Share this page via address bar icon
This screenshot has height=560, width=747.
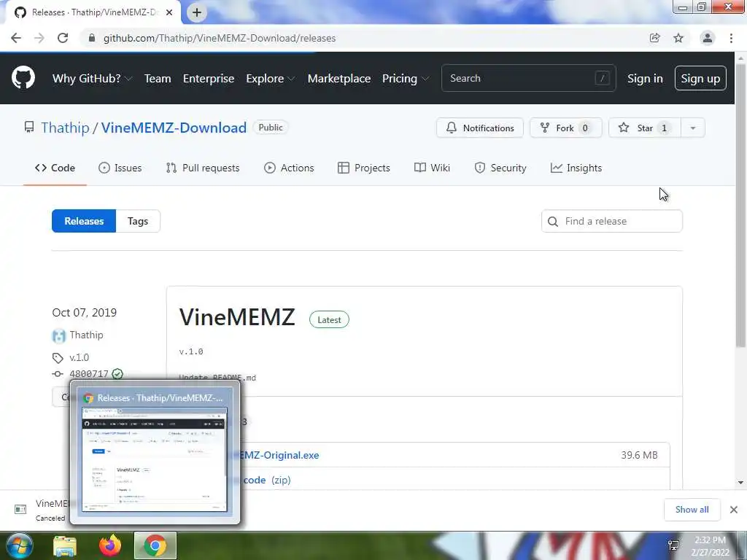[654, 38]
